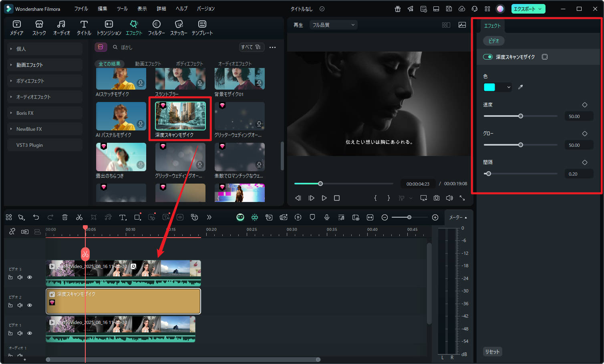Image resolution: width=604 pixels, height=364 pixels.
Task: Toggle the 深度スキャンモザイク effect switch
Action: pos(488,57)
